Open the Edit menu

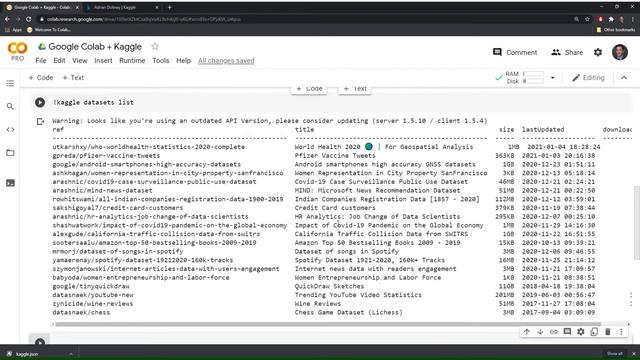tap(59, 60)
